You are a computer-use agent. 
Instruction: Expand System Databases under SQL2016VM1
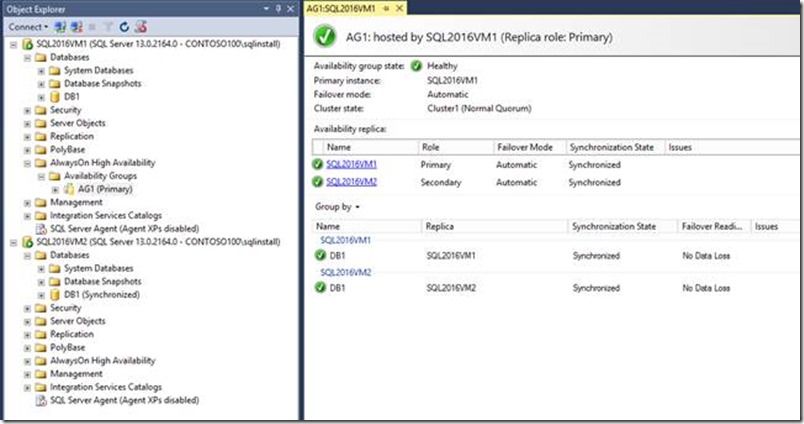pyautogui.click(x=42, y=71)
